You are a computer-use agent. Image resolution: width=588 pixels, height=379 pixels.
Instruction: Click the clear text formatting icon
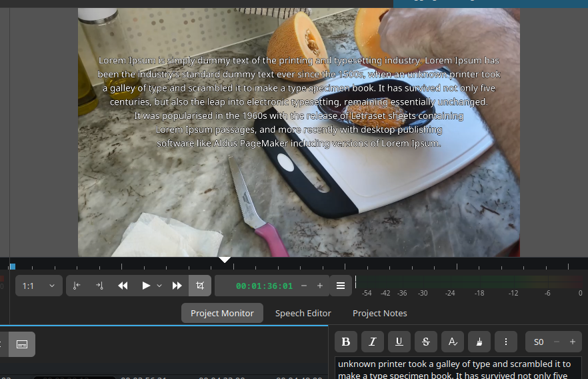tap(453, 342)
